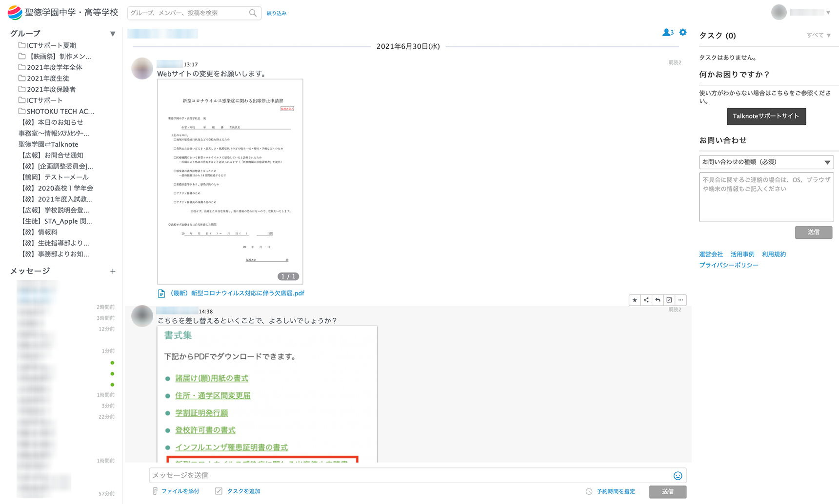The height and width of the screenshot is (504, 839).
Task: Open more options ellipsis for message
Action: pyautogui.click(x=681, y=300)
